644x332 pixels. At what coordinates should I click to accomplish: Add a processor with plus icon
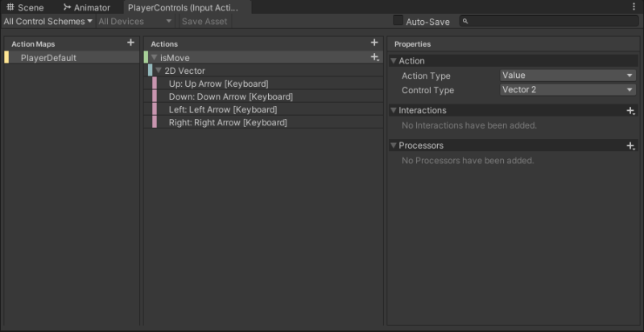(x=631, y=146)
